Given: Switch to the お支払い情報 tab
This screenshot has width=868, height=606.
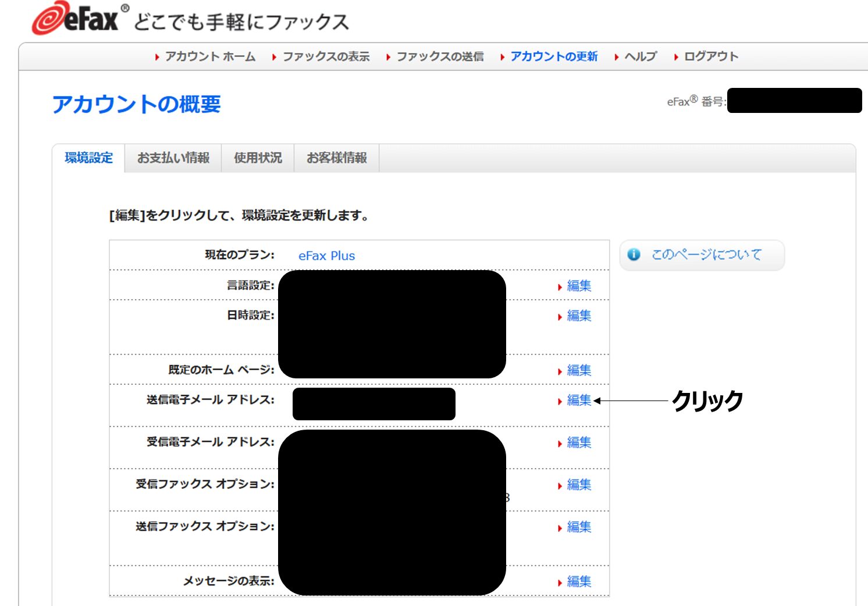Looking at the screenshot, I should pyautogui.click(x=174, y=157).
